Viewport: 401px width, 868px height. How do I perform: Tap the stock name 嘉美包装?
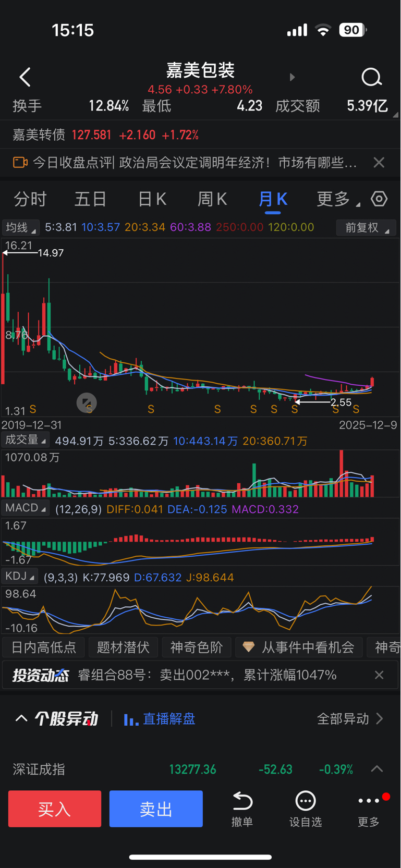[200, 70]
